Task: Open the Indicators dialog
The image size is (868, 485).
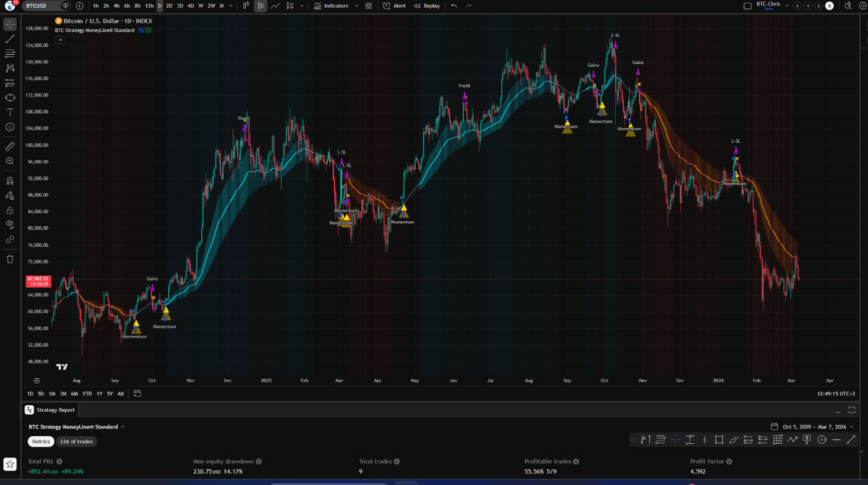Action: [x=331, y=6]
